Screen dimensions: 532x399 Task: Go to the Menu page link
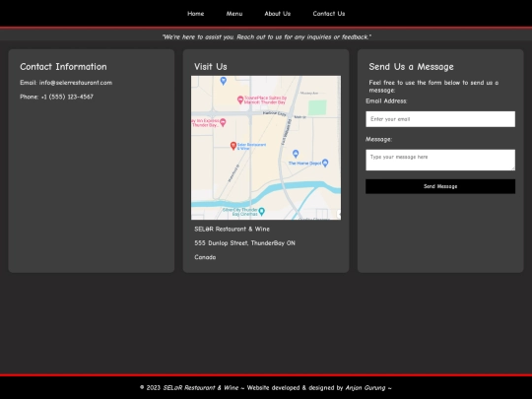[x=234, y=14]
